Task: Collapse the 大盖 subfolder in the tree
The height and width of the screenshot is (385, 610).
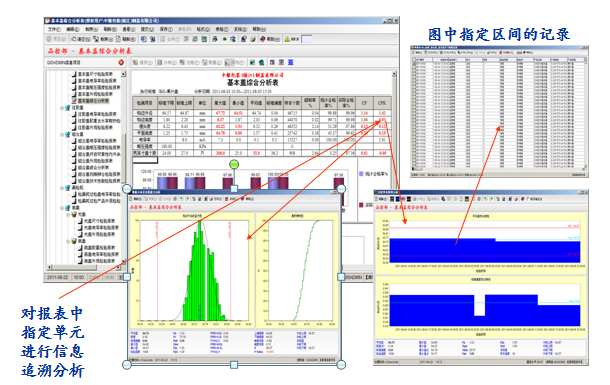Action: (68, 214)
